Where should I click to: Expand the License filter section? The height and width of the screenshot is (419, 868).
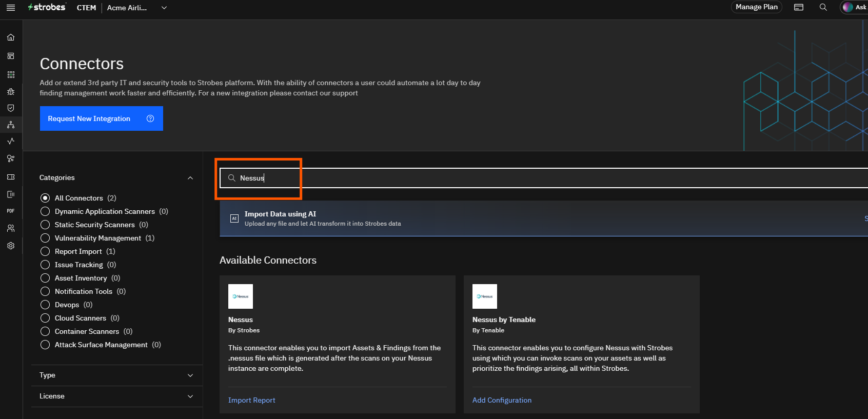pos(116,396)
